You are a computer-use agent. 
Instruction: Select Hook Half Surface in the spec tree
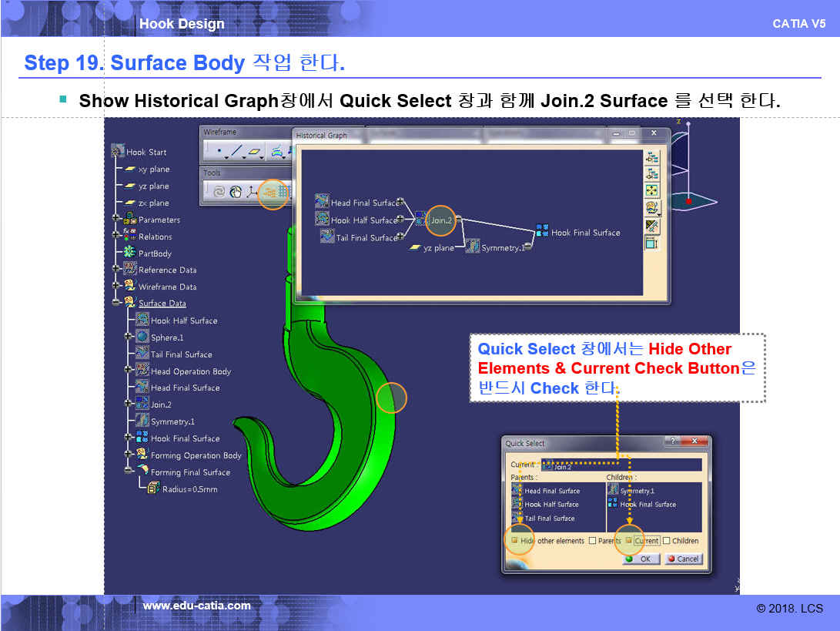click(x=184, y=321)
